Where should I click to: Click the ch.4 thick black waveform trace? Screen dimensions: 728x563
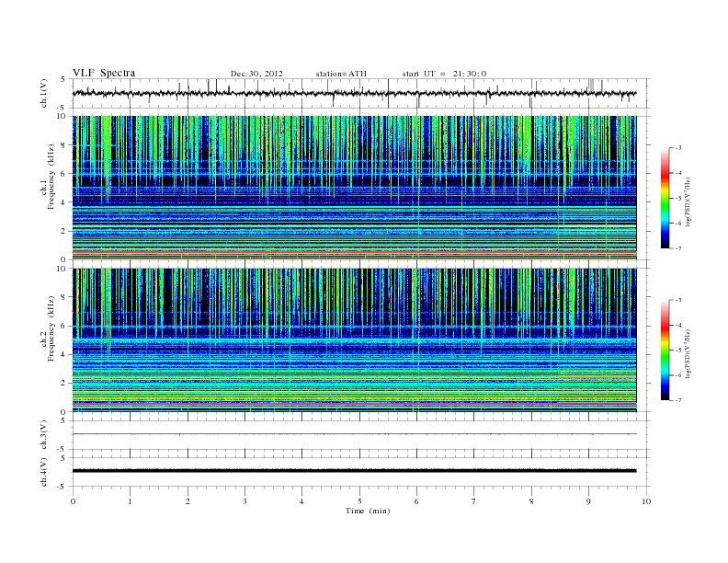tap(354, 471)
